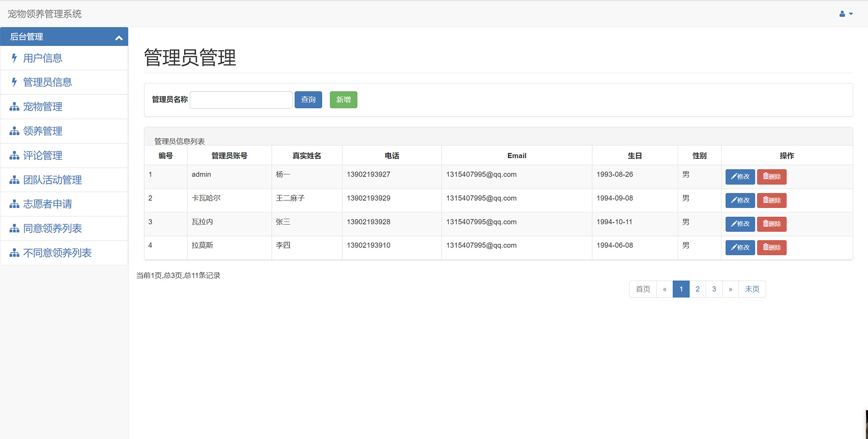Select 评论管理 in the sidebar
Screen dimensions: 868x439
point(64,156)
